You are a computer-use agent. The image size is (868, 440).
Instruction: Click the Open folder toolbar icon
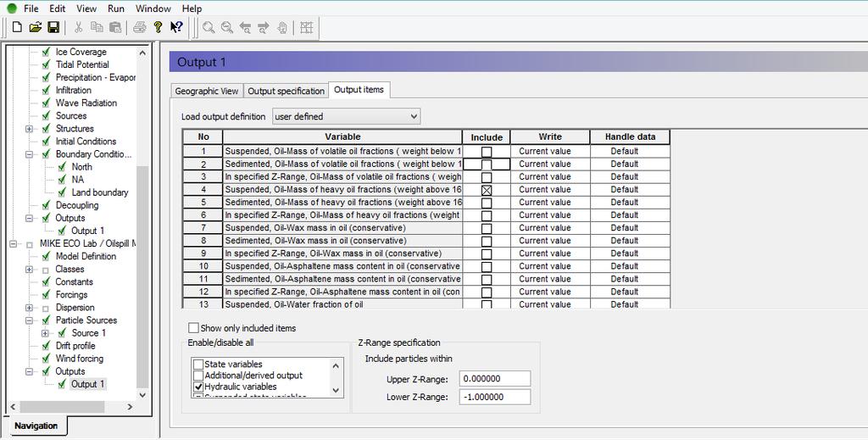(x=36, y=27)
